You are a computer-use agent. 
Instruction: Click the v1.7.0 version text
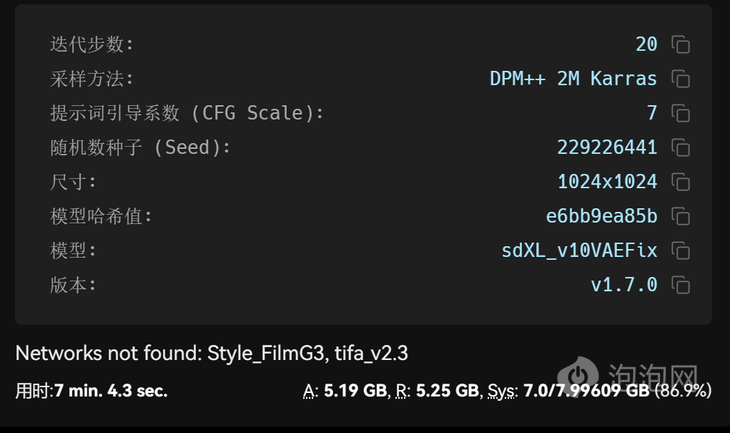tap(624, 285)
